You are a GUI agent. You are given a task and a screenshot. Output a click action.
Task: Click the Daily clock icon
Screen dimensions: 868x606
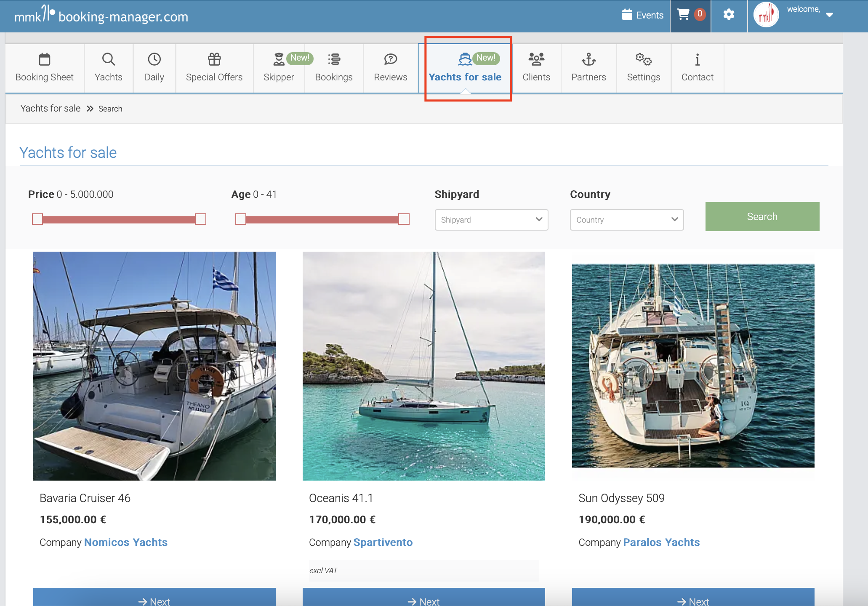154,59
